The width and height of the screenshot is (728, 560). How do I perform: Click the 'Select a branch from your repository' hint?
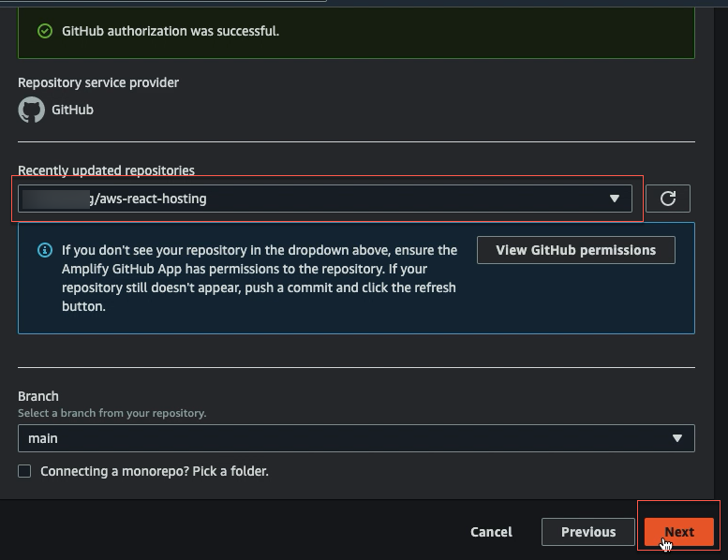[111, 413]
